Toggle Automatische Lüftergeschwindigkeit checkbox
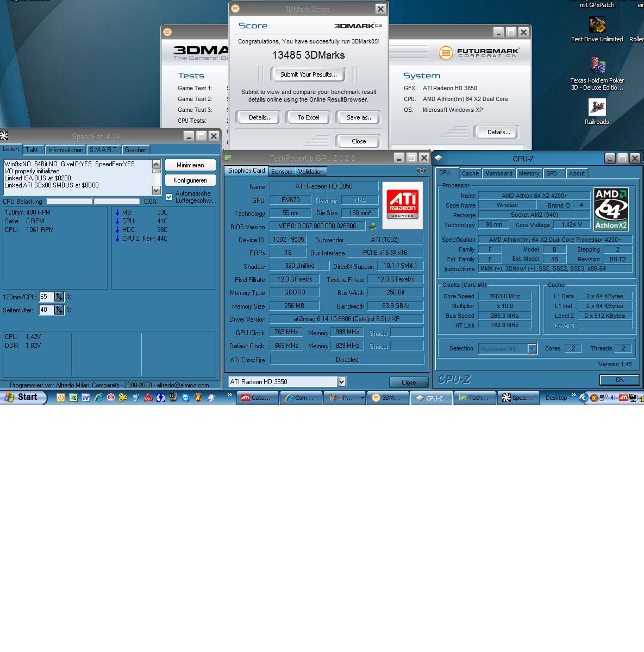Screen dimensions: 644x652 coord(169,197)
